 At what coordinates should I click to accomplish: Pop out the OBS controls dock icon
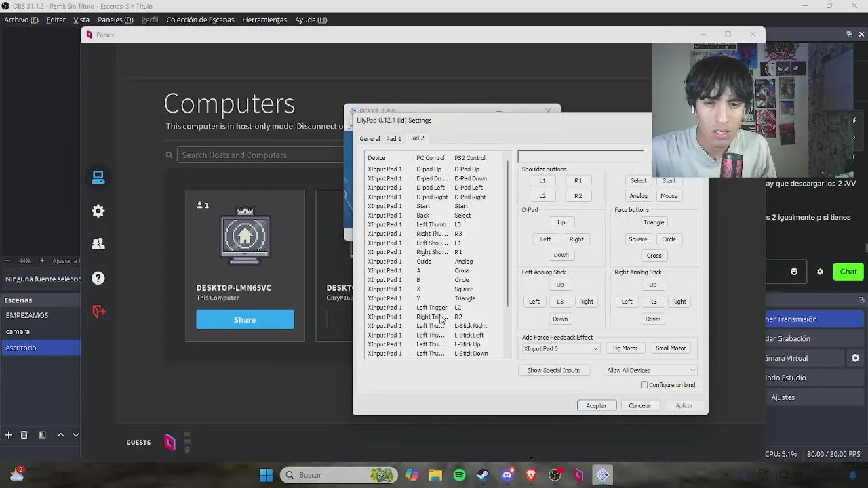861,300
